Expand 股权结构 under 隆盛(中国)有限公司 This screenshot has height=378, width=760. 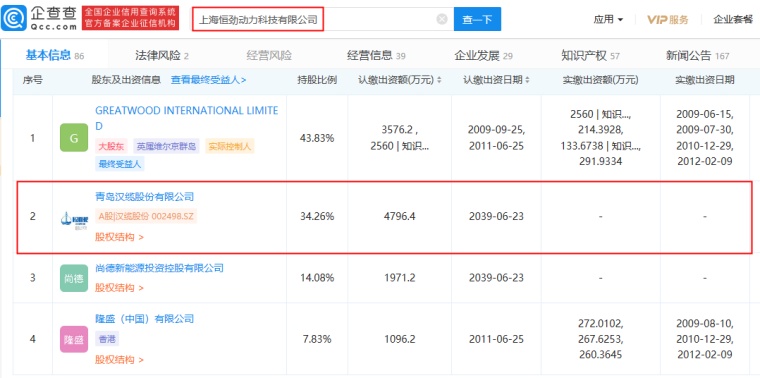(x=119, y=360)
